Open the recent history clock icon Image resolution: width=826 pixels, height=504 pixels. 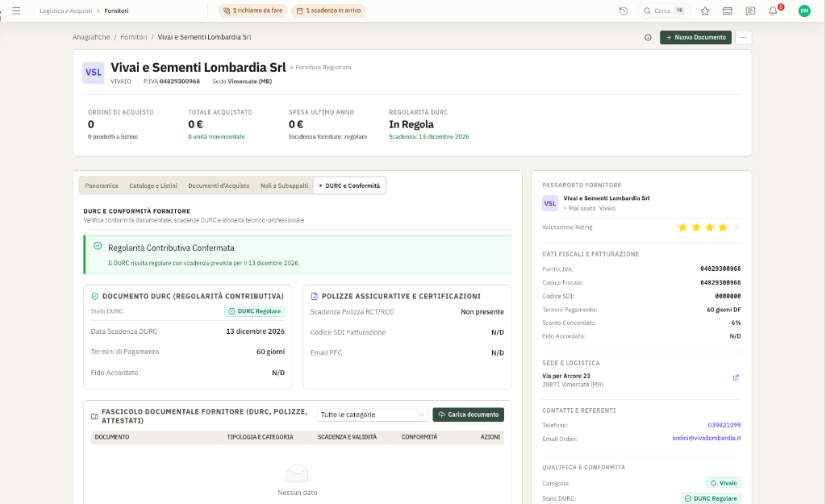[624, 10]
